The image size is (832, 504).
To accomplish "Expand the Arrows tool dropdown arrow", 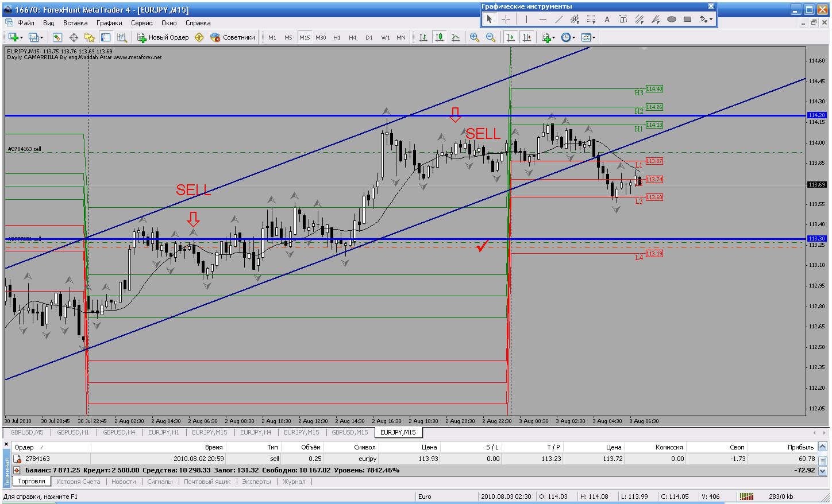I will 711,20.
